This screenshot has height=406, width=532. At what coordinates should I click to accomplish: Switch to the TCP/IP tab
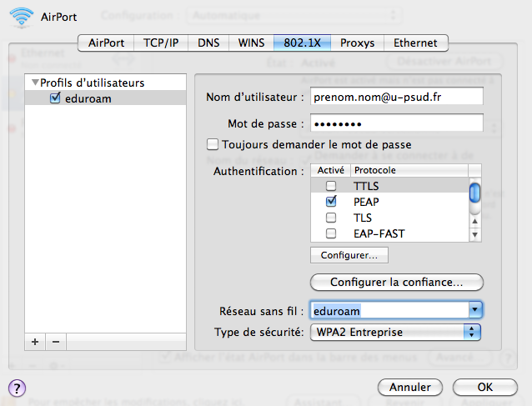pyautogui.click(x=161, y=43)
